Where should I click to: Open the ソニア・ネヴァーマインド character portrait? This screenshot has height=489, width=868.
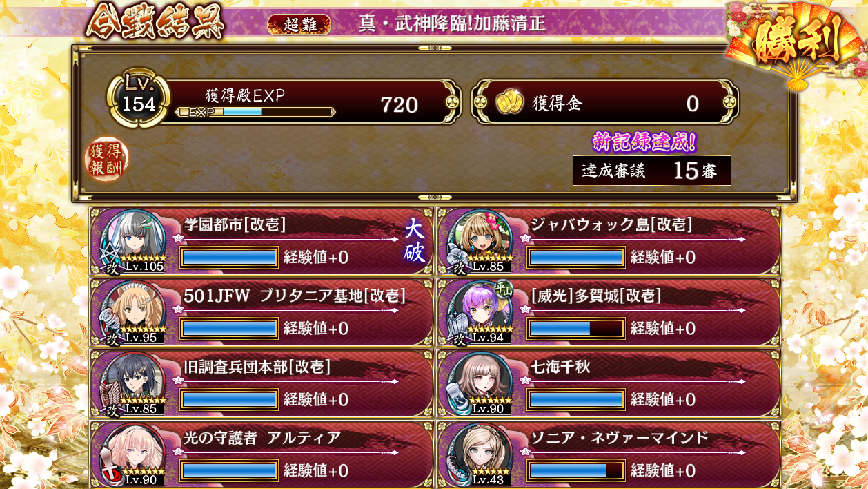point(480,454)
